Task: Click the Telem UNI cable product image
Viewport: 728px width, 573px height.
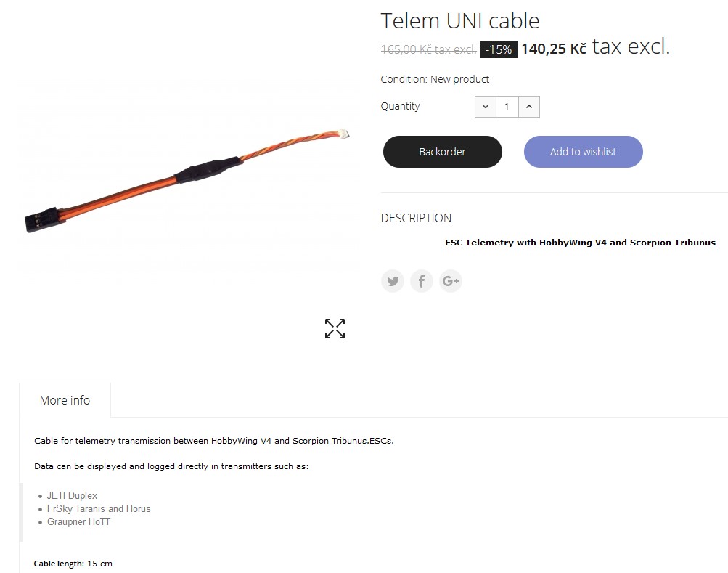Action: click(187, 180)
